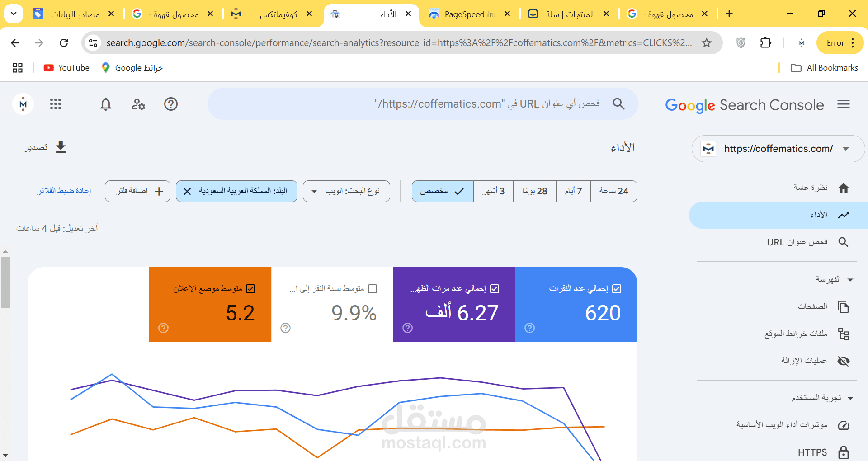Open the help question mark icon
This screenshot has height=461, width=868.
[170, 104]
